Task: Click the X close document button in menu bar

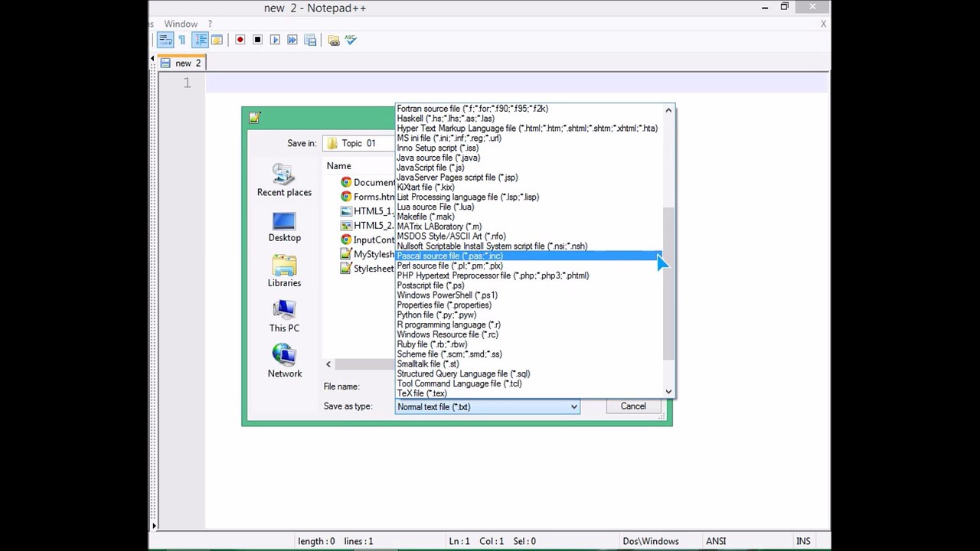Action: pyautogui.click(x=823, y=24)
